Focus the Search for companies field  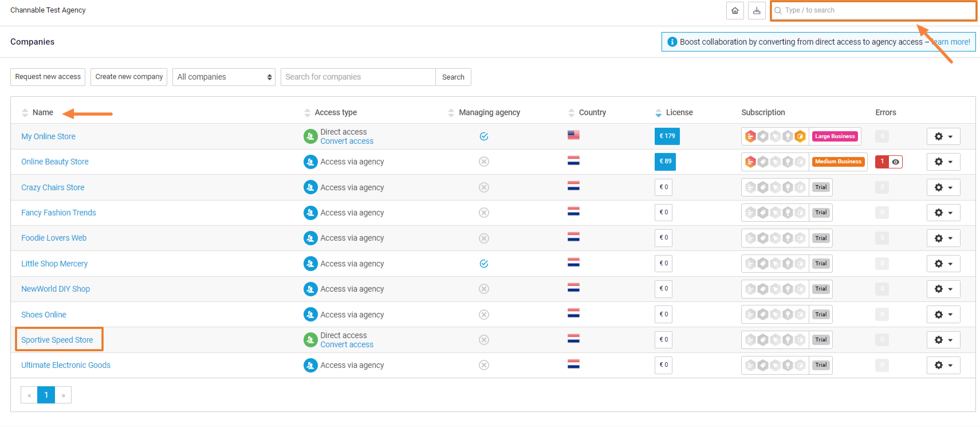point(358,77)
